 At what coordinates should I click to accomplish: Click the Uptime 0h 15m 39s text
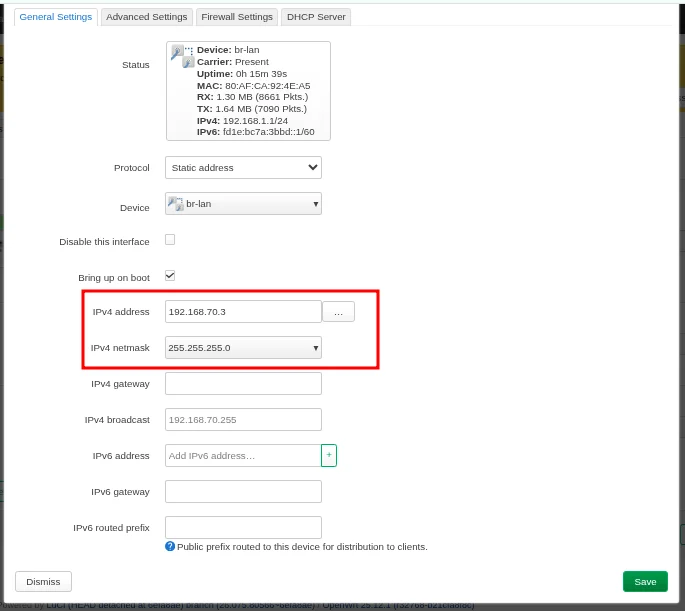pos(242,74)
